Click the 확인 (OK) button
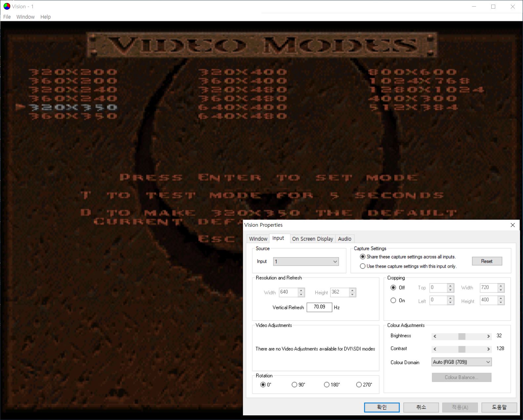 click(x=382, y=407)
